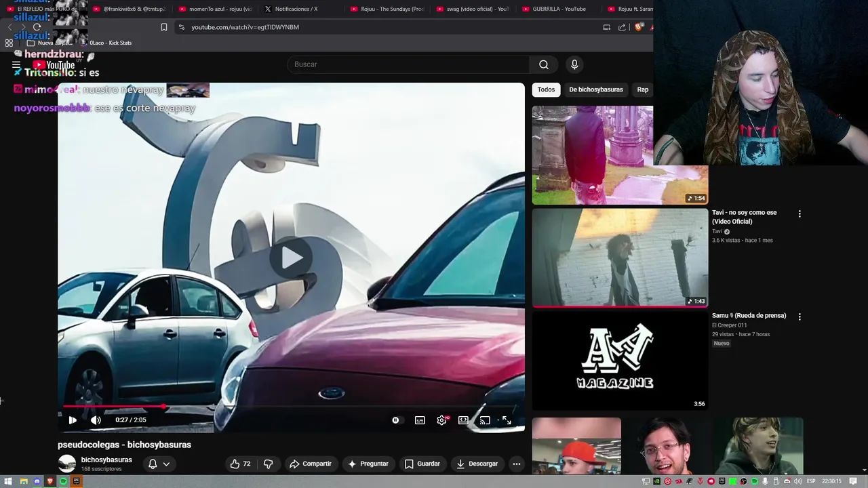
Task: Open the Brave shields lion icon
Action: [639, 27]
